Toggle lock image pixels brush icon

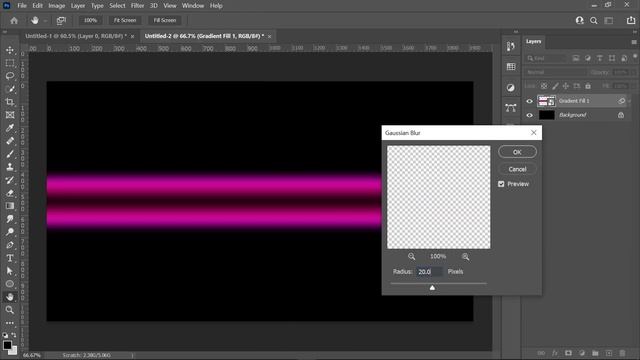(x=555, y=86)
